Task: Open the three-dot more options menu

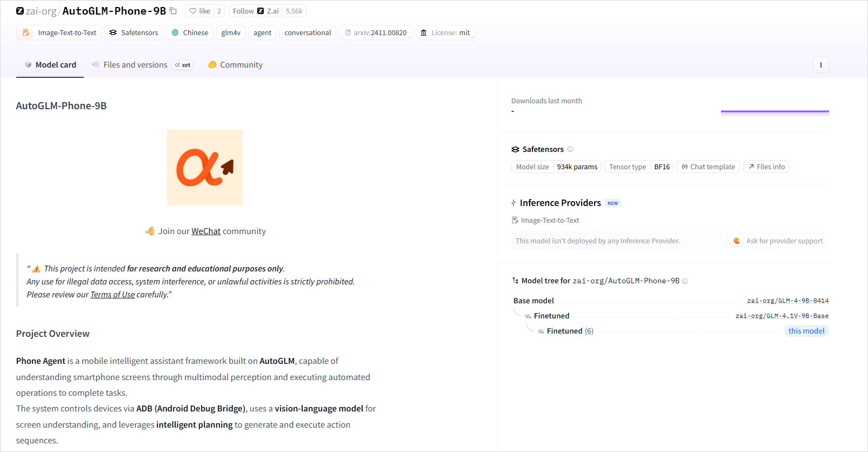Action: tap(820, 65)
